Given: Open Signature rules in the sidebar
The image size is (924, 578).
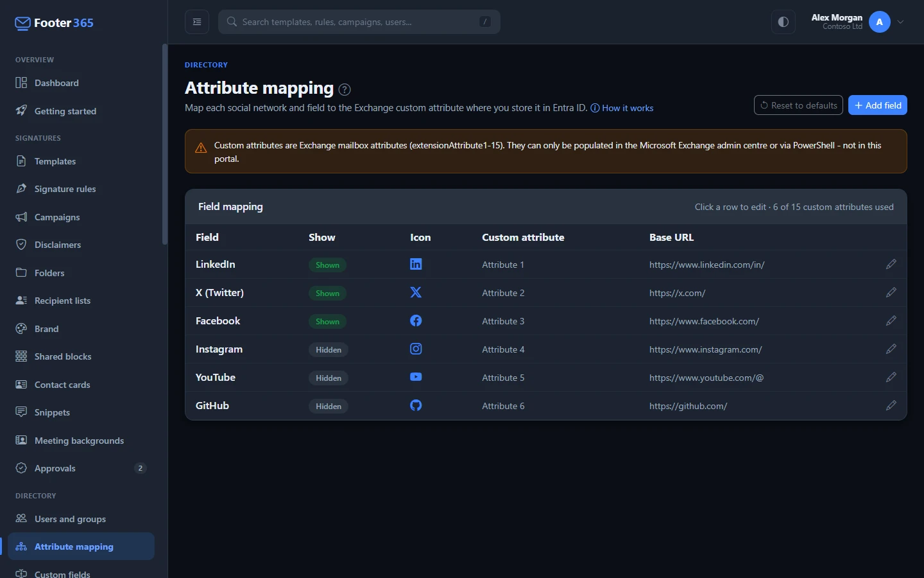Looking at the screenshot, I should click(81, 189).
